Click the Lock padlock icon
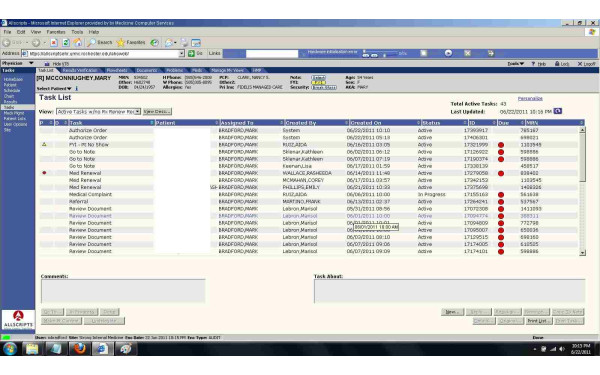 [557, 64]
